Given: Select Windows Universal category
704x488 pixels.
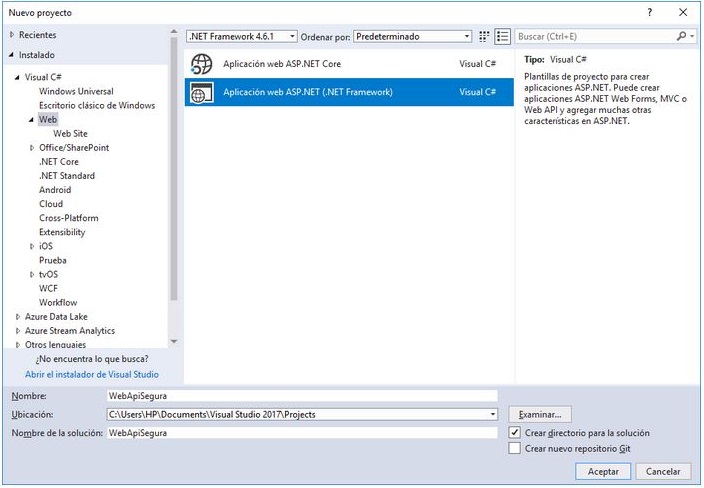Looking at the screenshot, I should click(76, 91).
